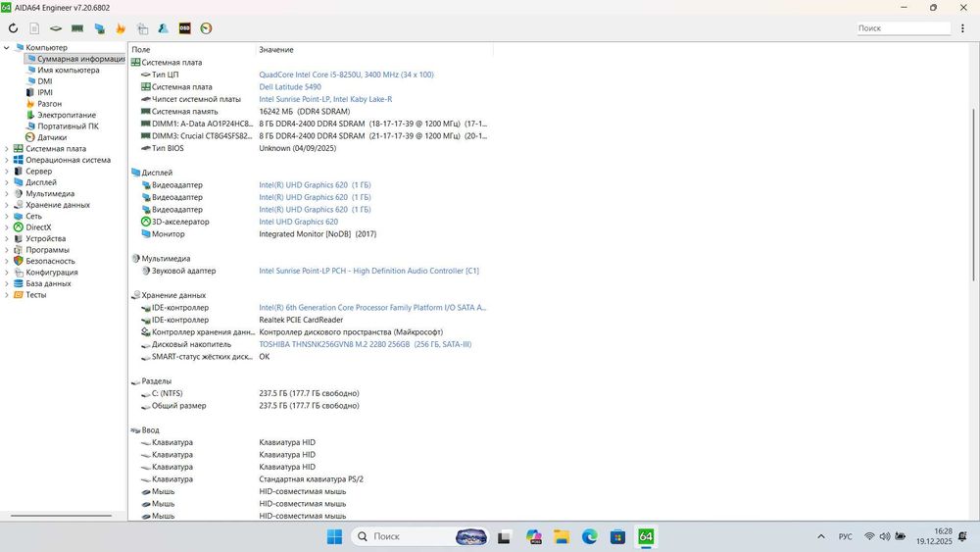Open the Report toolbar icon

click(x=34, y=28)
